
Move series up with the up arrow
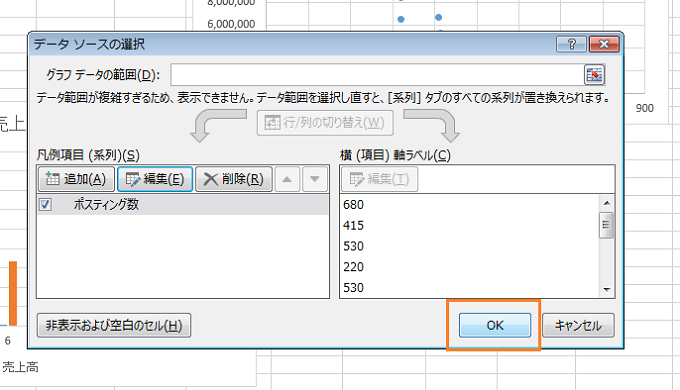(x=287, y=179)
